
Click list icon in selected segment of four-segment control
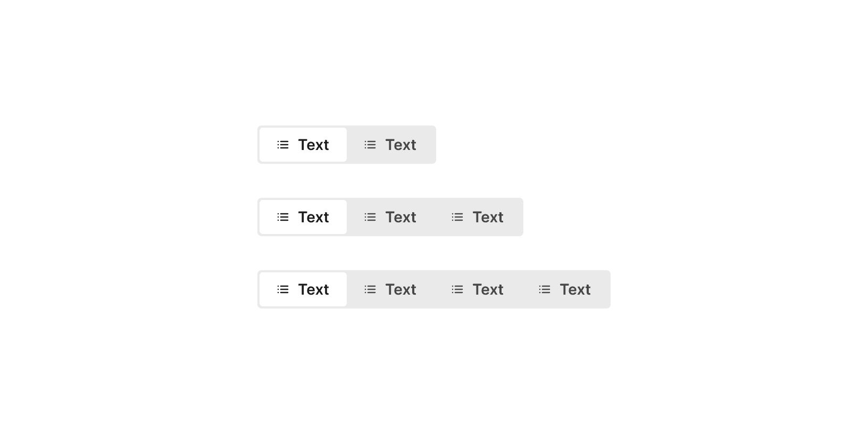[283, 289]
